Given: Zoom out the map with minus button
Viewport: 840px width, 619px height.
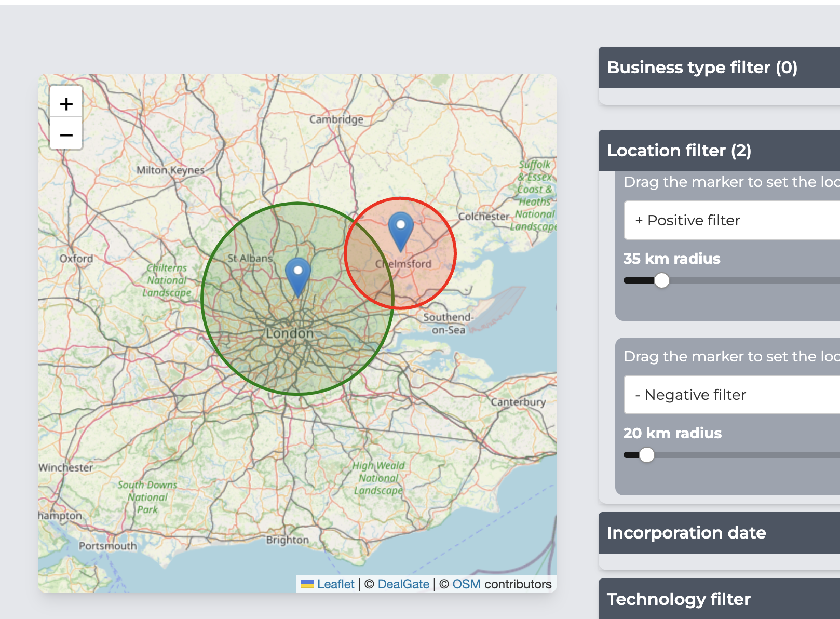Looking at the screenshot, I should [66, 134].
